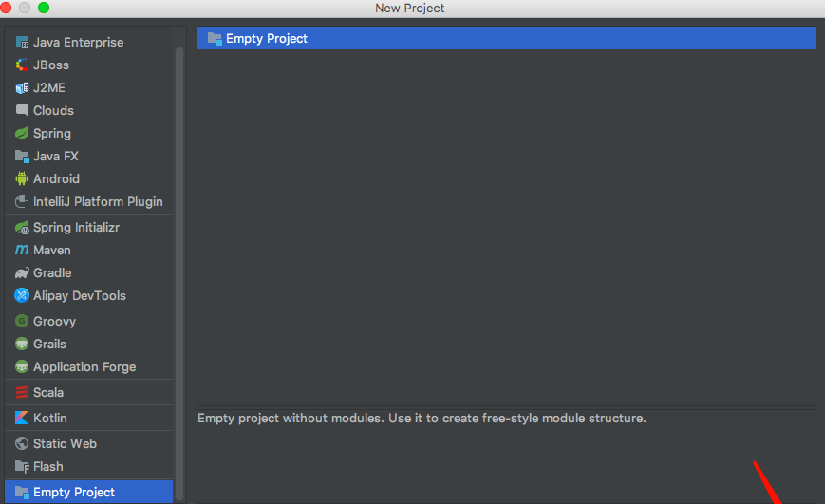
Task: Click the Clouds speech bubble icon
Action: click(22, 110)
